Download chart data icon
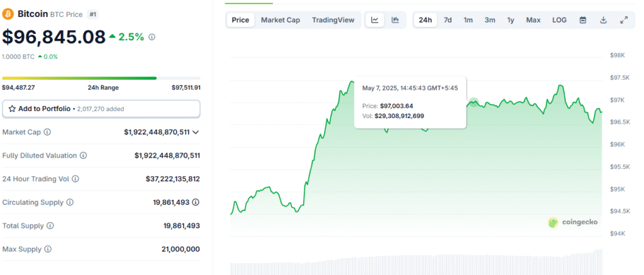Viewport: 644px width, 275px height. coord(603,20)
